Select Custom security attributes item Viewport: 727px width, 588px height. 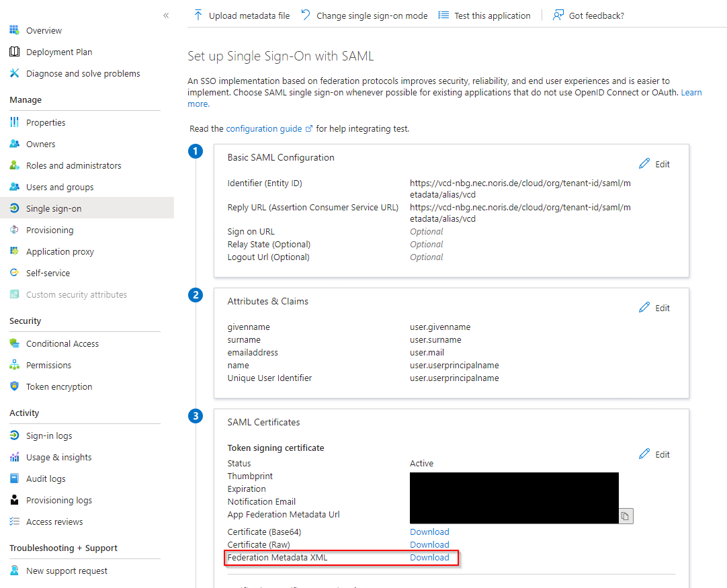(77, 295)
